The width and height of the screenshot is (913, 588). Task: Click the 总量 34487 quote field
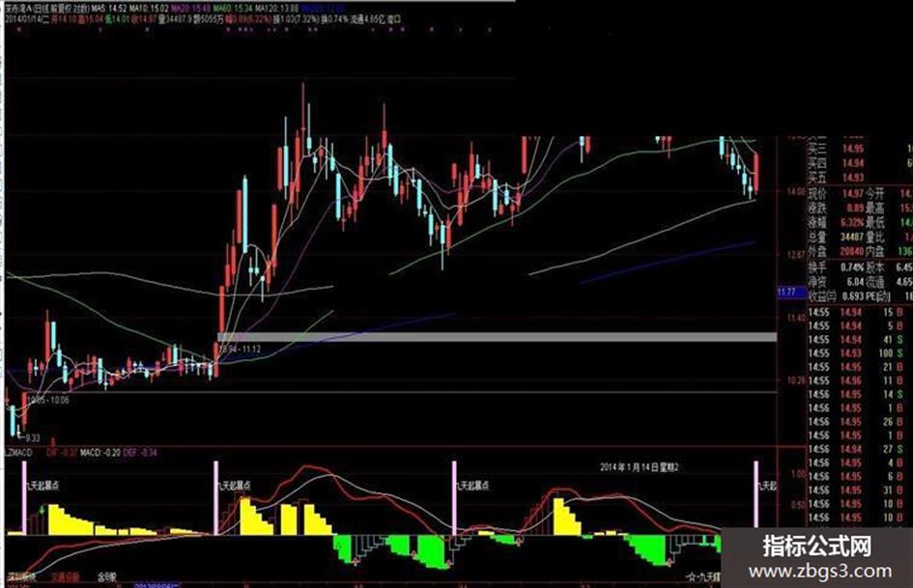coord(835,237)
